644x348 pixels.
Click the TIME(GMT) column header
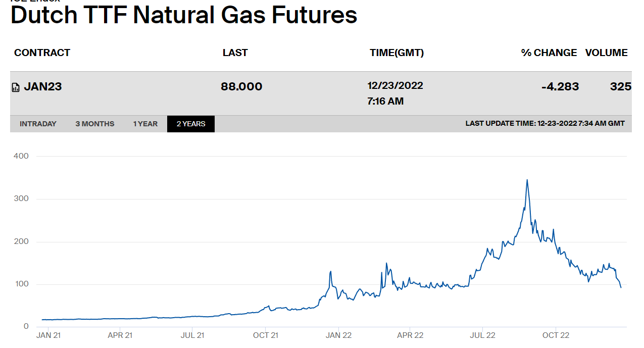point(397,53)
